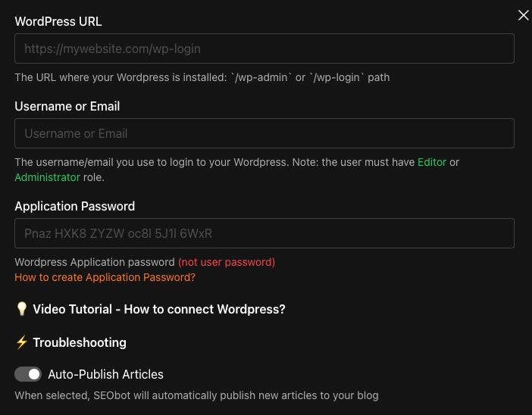532x415 pixels.
Task: Expand the Troubleshooting section
Action: click(x=80, y=342)
